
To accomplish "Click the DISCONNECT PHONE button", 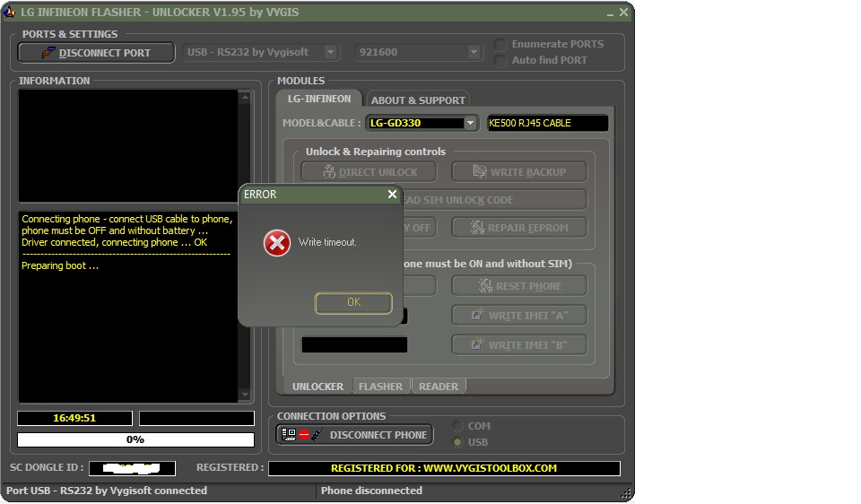I will [354, 435].
